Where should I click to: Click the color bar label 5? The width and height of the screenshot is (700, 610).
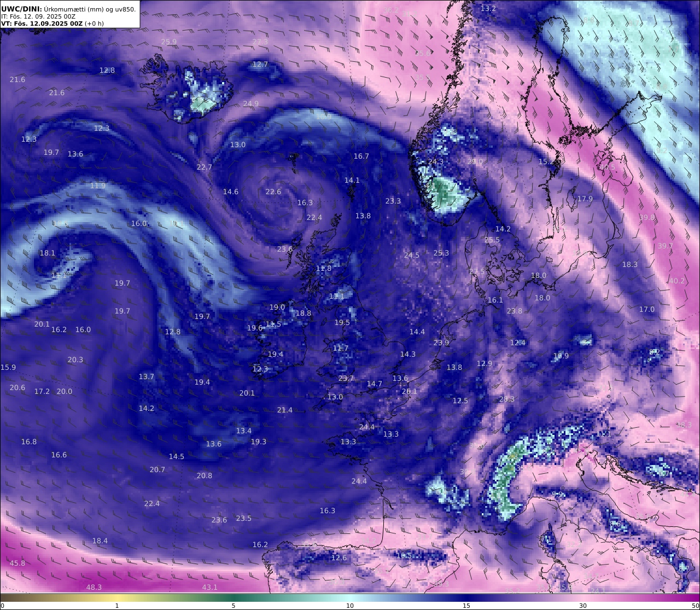(x=234, y=606)
